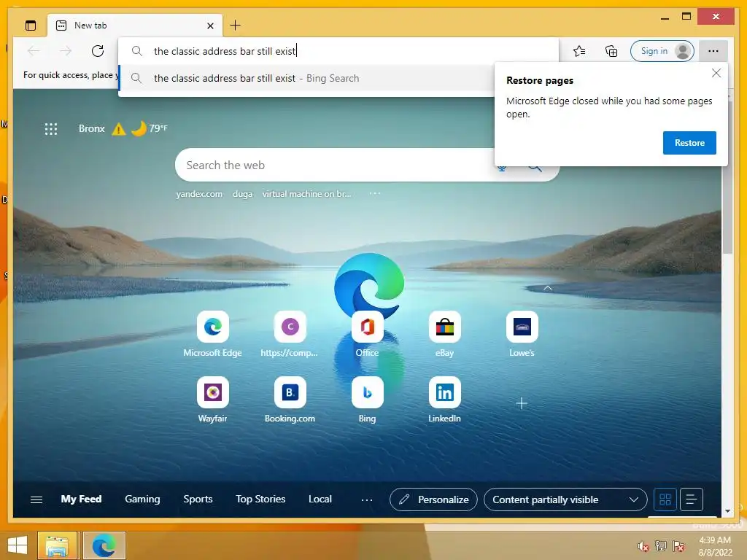
Task: Switch feed to list view layout
Action: (x=692, y=499)
